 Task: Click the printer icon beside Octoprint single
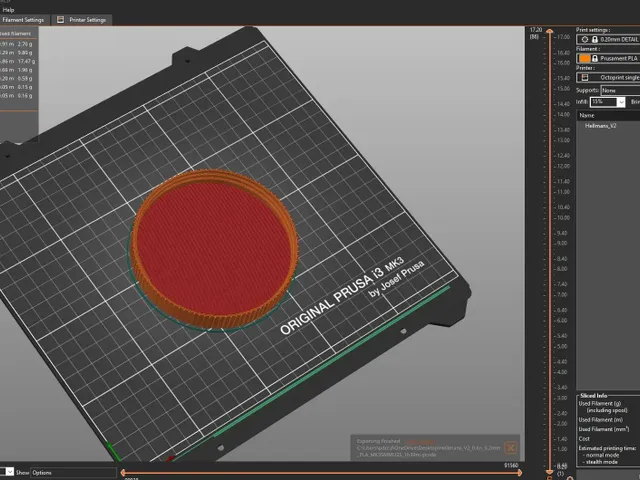click(584, 77)
